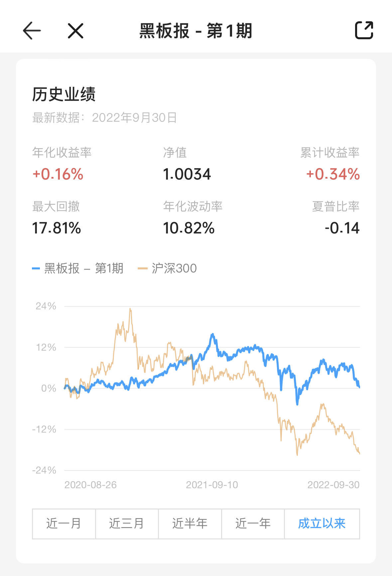Close the page with the X icon
This screenshot has width=392, height=576.
tap(75, 31)
